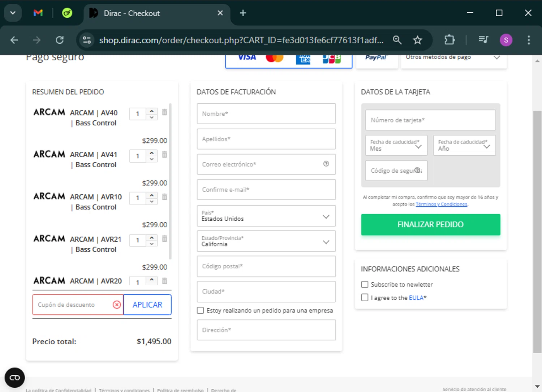Click the email help question mark icon
The image size is (542, 392).
click(326, 164)
